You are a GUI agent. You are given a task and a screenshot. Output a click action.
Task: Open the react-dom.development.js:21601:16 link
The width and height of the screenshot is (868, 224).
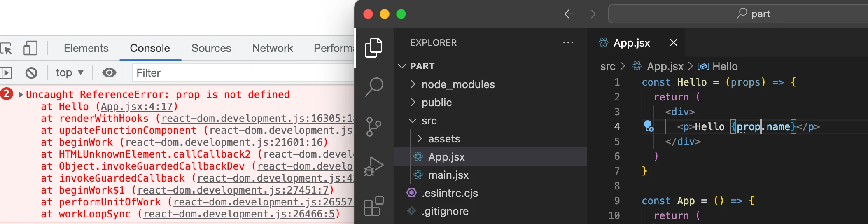pyautogui.click(x=224, y=142)
